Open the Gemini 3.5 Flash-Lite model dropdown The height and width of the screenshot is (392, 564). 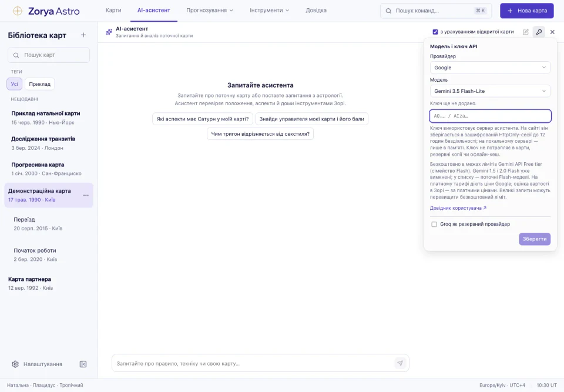coord(490,91)
